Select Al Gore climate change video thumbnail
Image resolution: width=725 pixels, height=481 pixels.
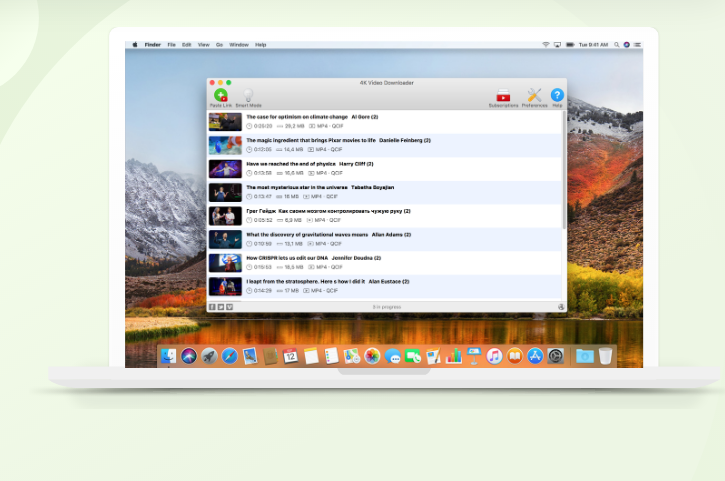(x=225, y=122)
